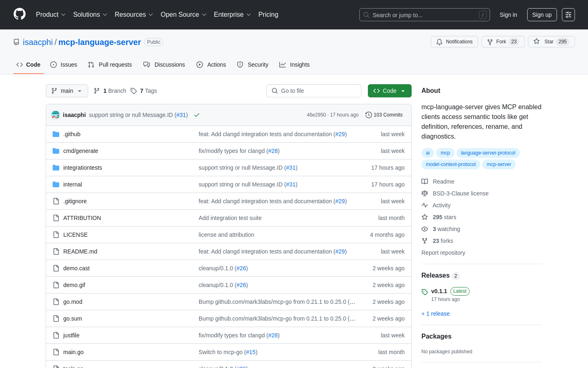Click the 'Add integration test suite' commit message
The image size is (588, 368).
(x=230, y=218)
